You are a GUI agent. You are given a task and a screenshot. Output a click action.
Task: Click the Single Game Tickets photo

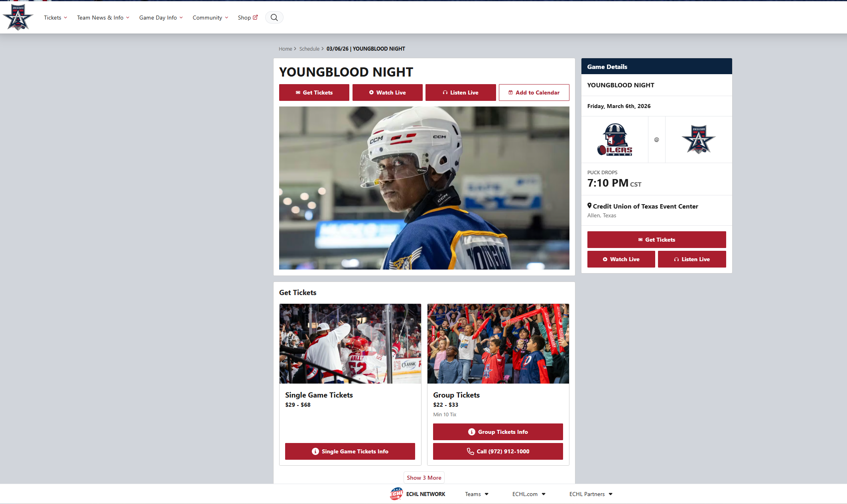pos(350,344)
